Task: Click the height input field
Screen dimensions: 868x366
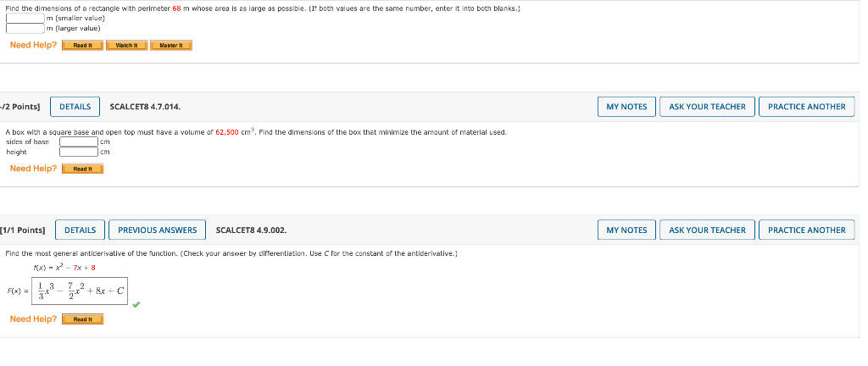Action: coord(79,152)
